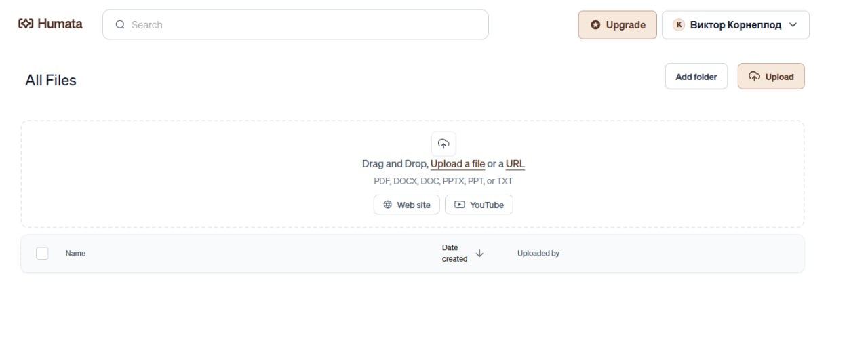Image resolution: width=868 pixels, height=360 pixels.
Task: Toggle the select-all files checkbox
Action: (x=42, y=254)
